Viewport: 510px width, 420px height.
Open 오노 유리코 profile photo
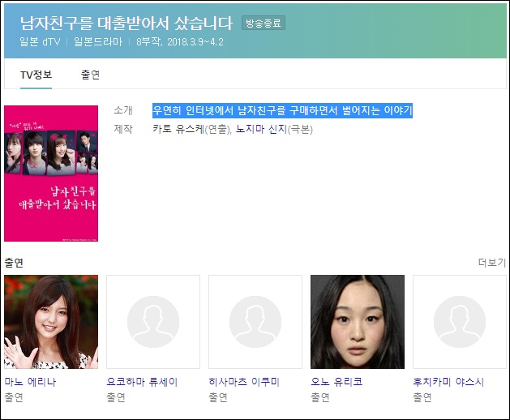[358, 322]
